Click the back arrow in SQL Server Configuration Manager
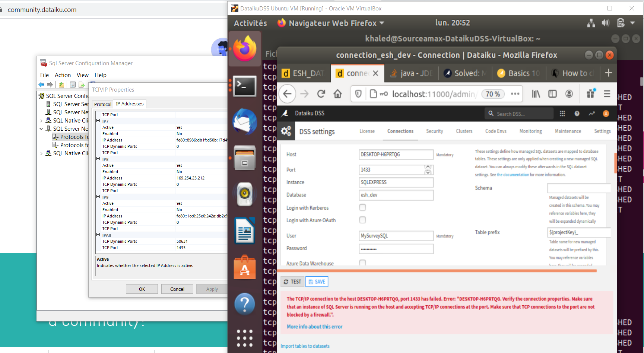This screenshot has width=644, height=353. click(x=41, y=85)
